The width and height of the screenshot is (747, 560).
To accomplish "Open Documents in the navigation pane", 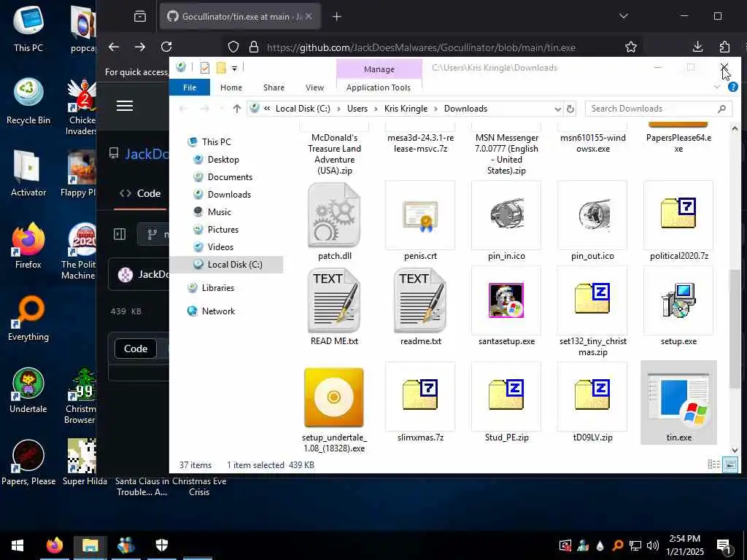I will click(230, 177).
